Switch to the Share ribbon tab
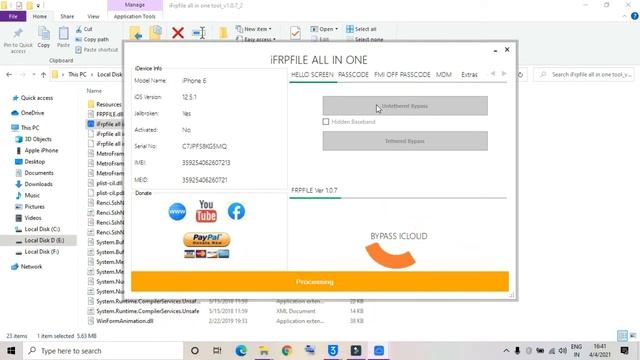The width and height of the screenshot is (640, 360). (x=67, y=16)
